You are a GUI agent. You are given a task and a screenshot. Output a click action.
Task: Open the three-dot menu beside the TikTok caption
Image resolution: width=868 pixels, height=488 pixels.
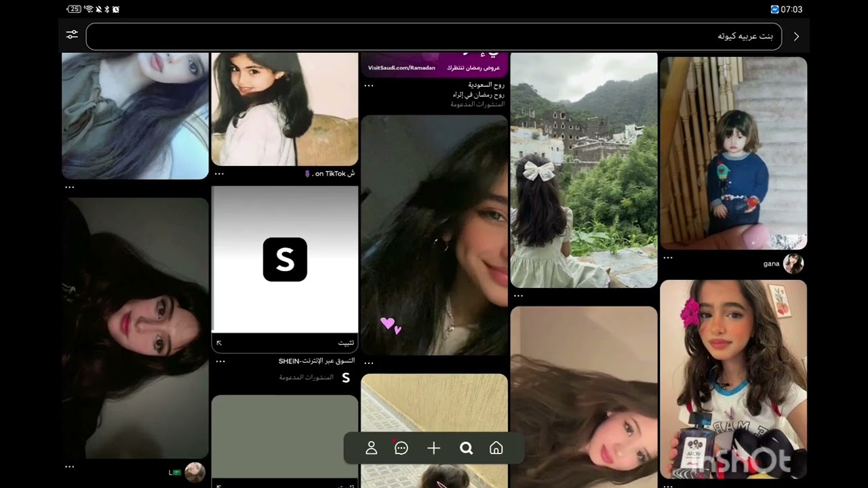[x=219, y=174]
